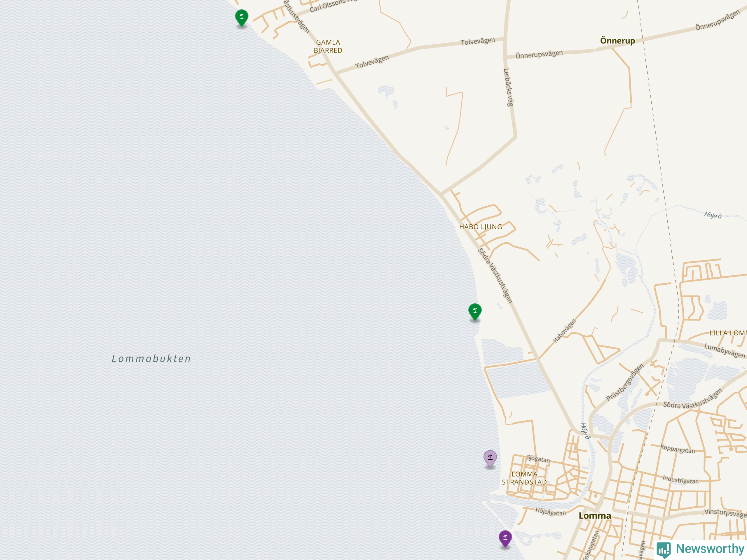Click the Prästbergavägen road label
Image resolution: width=747 pixels, height=560 pixels.
[x=625, y=382]
